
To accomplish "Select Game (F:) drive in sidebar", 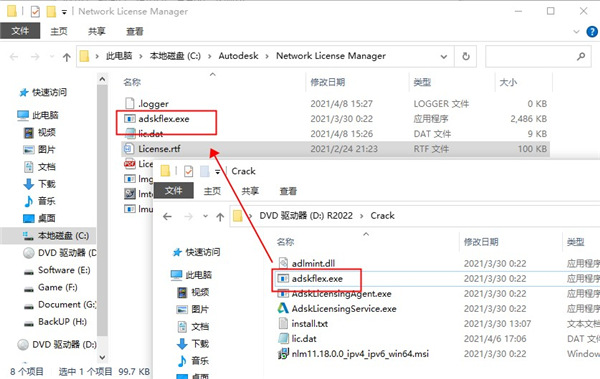I will click(51, 288).
